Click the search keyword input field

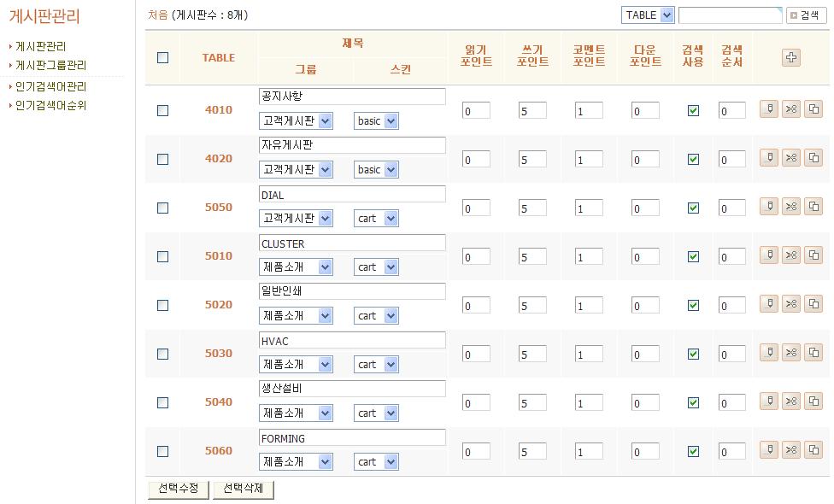coord(730,15)
